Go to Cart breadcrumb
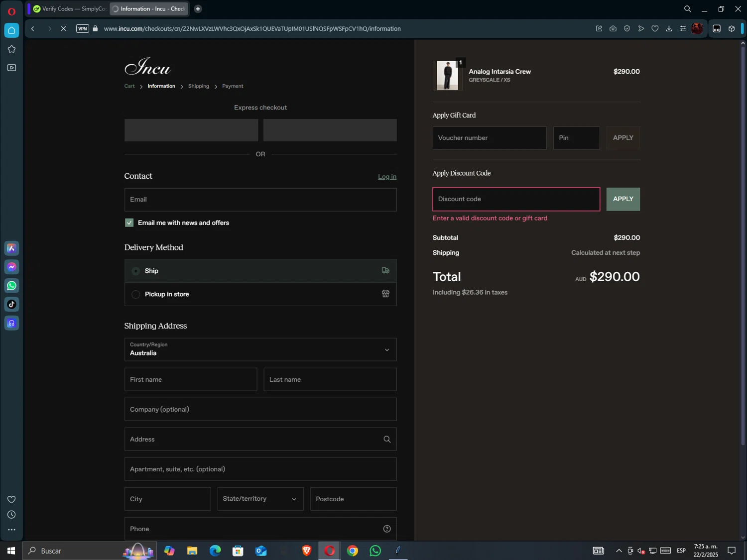Viewport: 747px width, 560px height. 129,86
